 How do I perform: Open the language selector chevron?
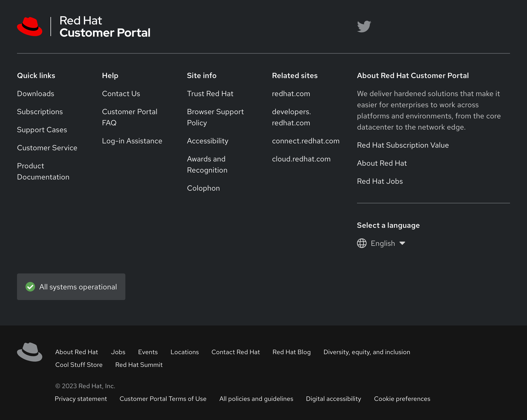(x=402, y=243)
